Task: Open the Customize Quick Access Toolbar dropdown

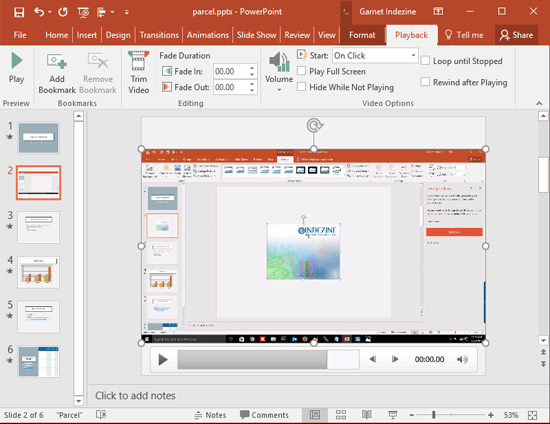Action: (127, 12)
